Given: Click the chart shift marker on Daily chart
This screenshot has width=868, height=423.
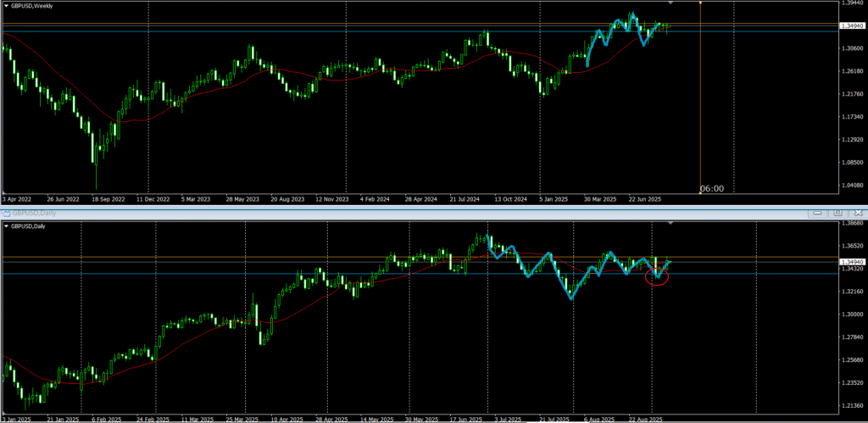Looking at the screenshot, I should (671, 223).
